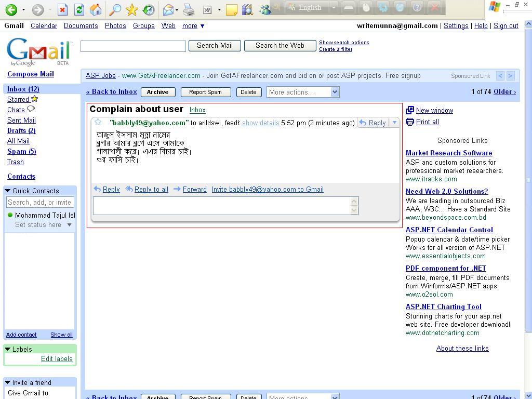532x399 pixels.
Task: Click the show details link
Action: click(x=261, y=123)
